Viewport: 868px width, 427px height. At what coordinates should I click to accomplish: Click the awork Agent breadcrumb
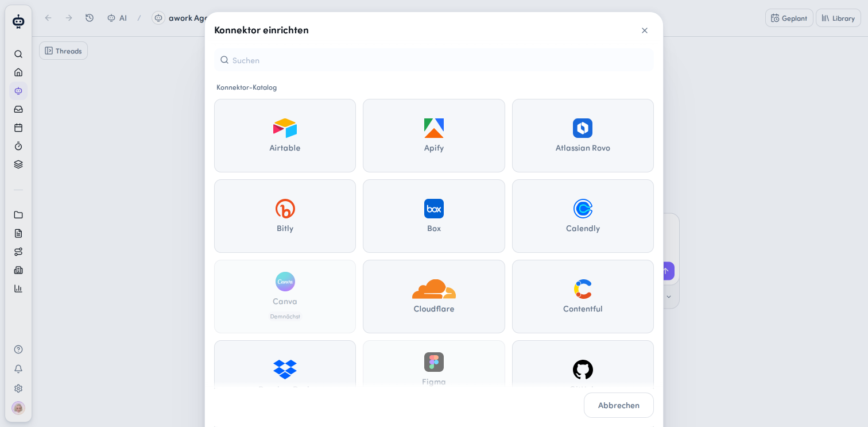(x=178, y=18)
